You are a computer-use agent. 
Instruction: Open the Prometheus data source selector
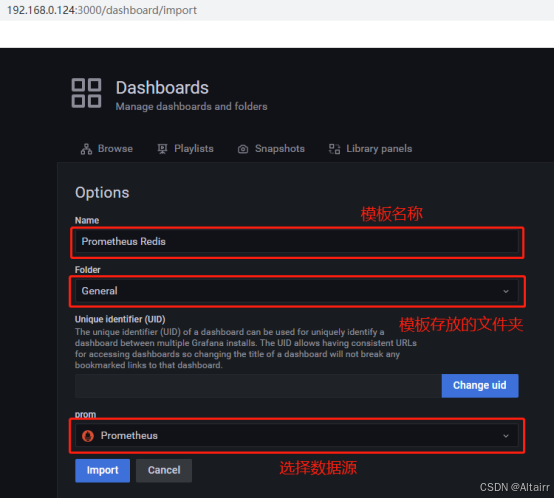[x=297, y=436]
